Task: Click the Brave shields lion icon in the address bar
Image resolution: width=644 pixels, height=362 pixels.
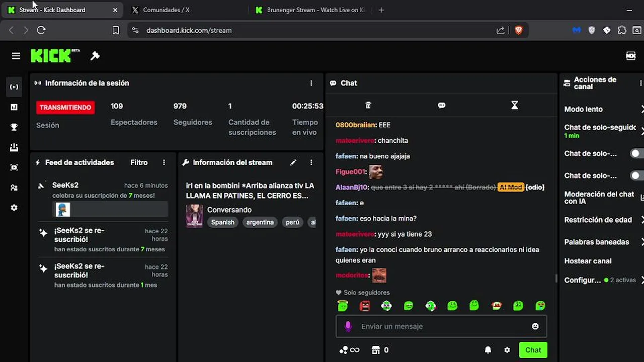Action: pos(519,30)
